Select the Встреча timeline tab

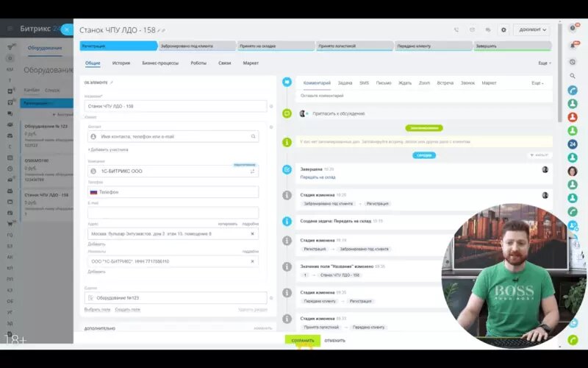445,83
